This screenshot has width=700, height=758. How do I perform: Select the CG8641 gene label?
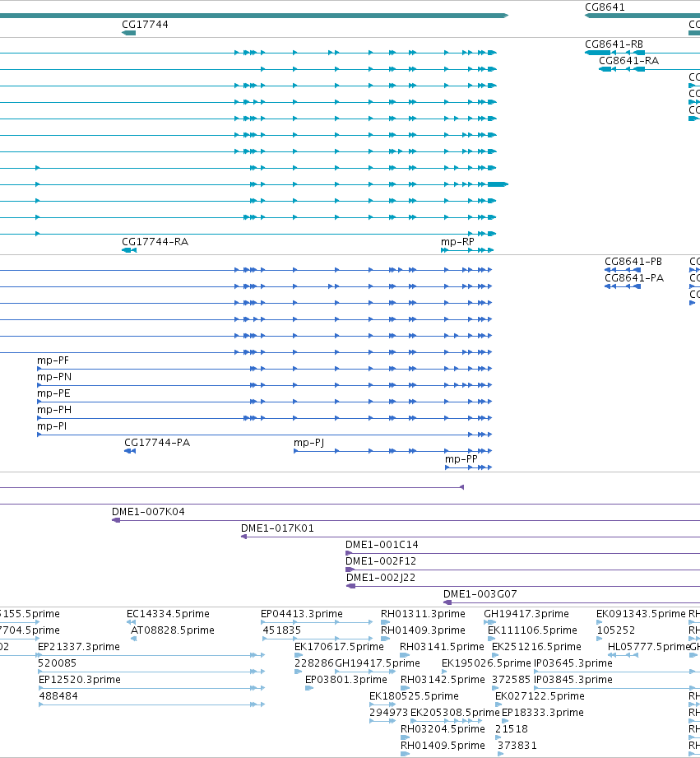click(x=605, y=7)
